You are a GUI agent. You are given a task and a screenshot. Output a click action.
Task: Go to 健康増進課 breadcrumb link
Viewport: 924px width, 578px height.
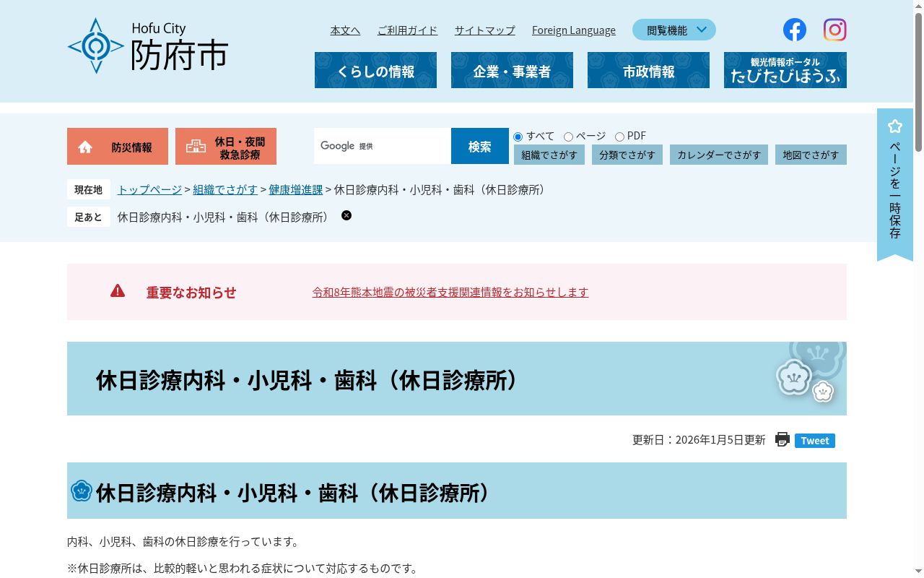pyautogui.click(x=296, y=189)
